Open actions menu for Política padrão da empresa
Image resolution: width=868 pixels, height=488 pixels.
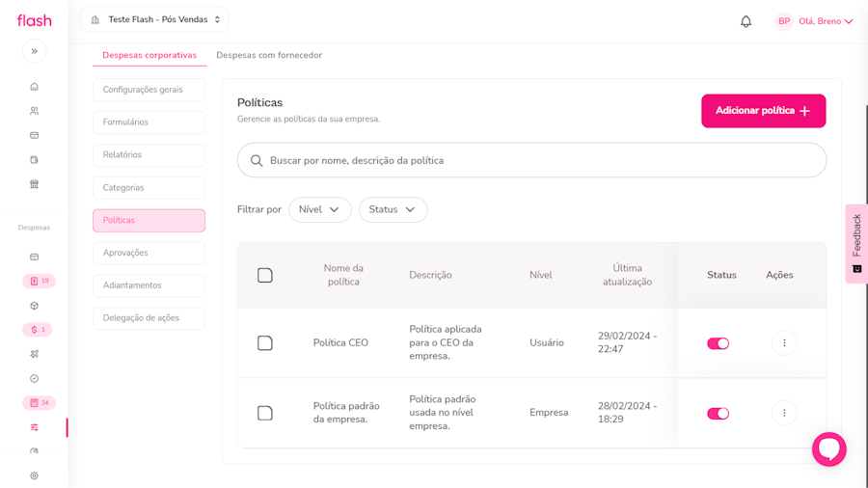(x=783, y=413)
